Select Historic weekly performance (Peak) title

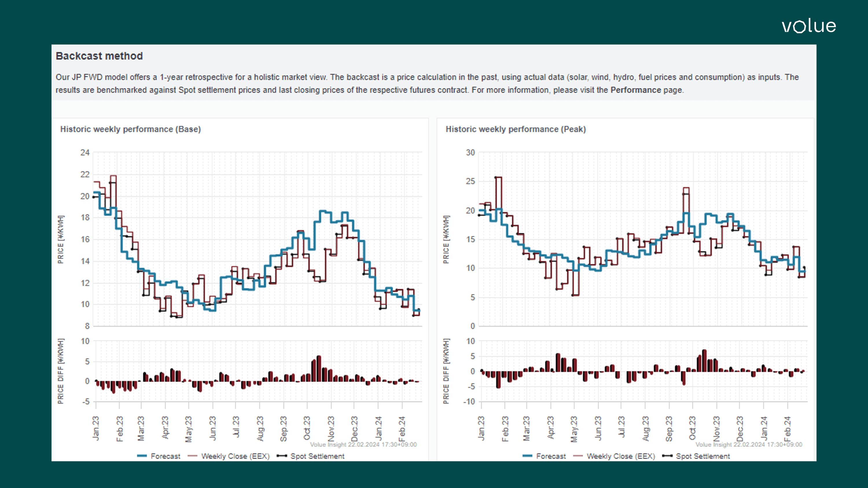tap(516, 129)
